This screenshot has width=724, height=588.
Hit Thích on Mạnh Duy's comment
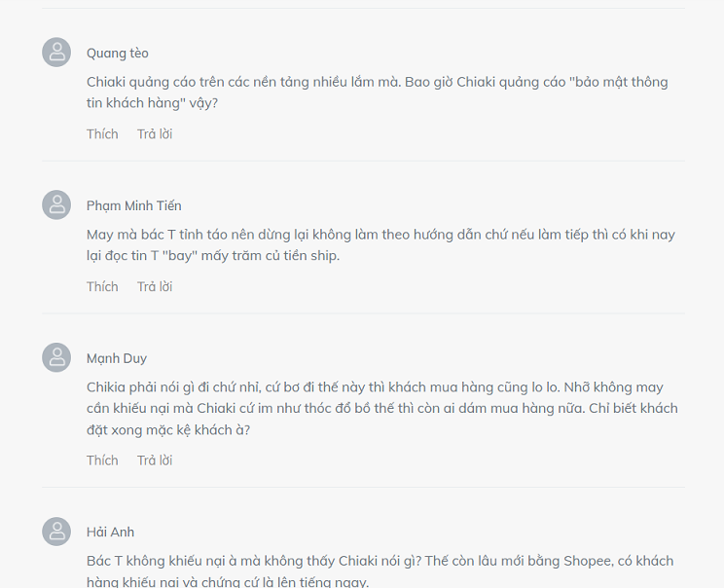tap(102, 460)
